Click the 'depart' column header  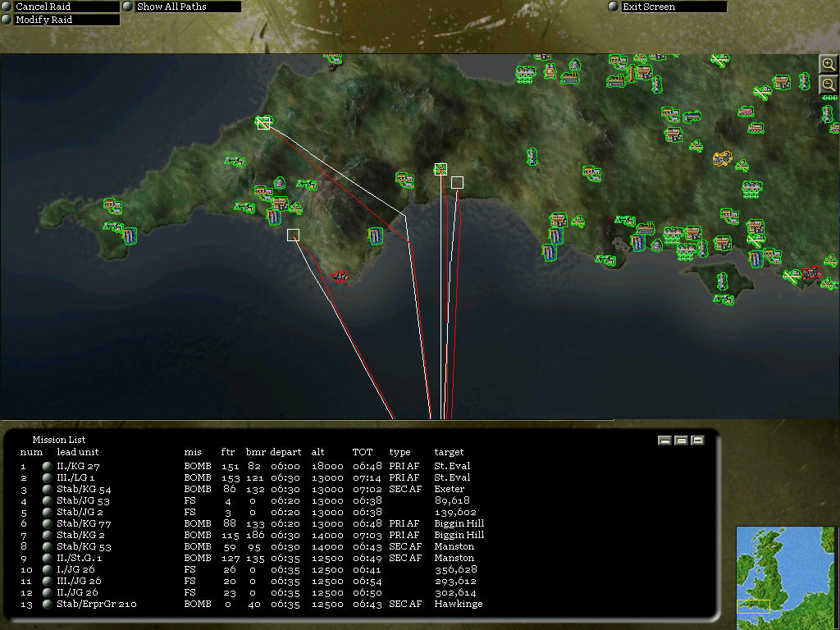tap(285, 453)
